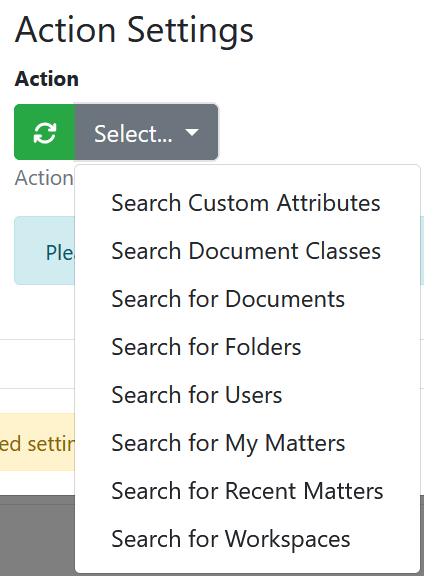Click the bold Action field label

47,79
